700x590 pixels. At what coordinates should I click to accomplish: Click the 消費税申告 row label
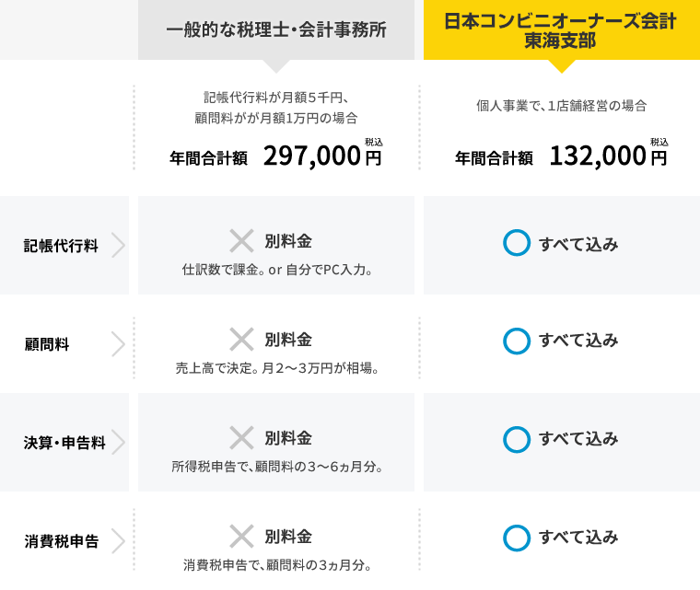click(x=62, y=541)
